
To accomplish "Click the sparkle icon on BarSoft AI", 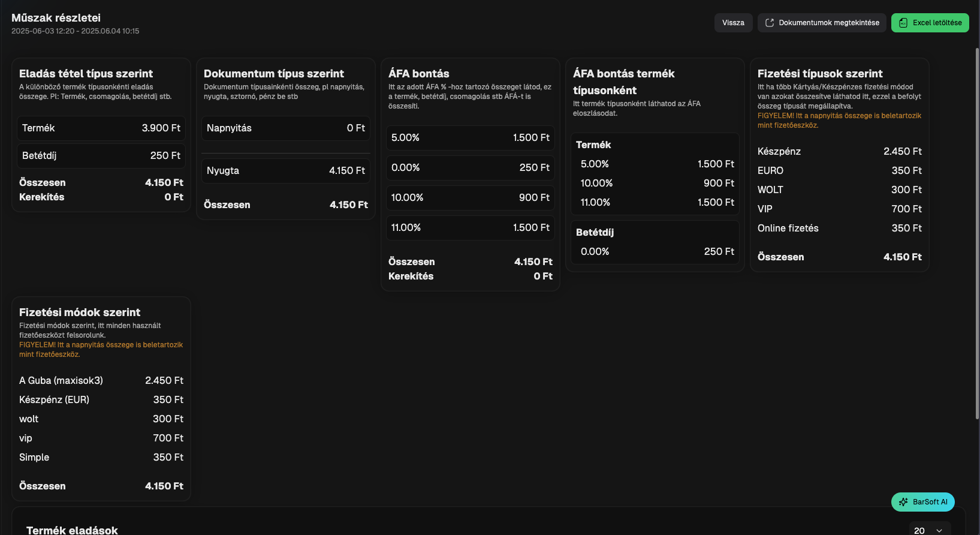I will (903, 502).
